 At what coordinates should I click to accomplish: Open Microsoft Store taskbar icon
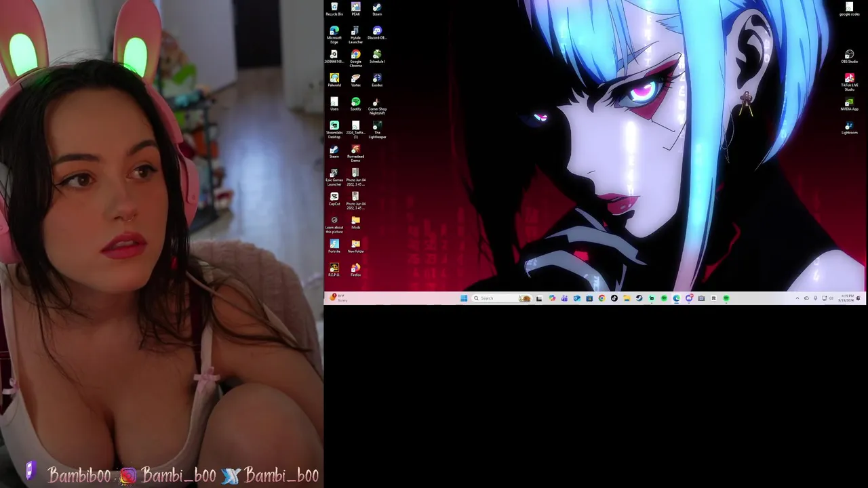589,298
